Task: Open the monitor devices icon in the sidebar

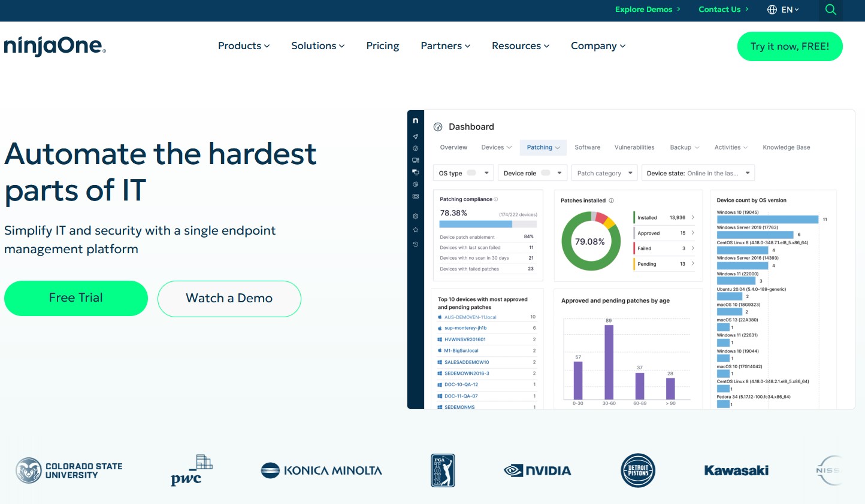Action: [x=415, y=160]
